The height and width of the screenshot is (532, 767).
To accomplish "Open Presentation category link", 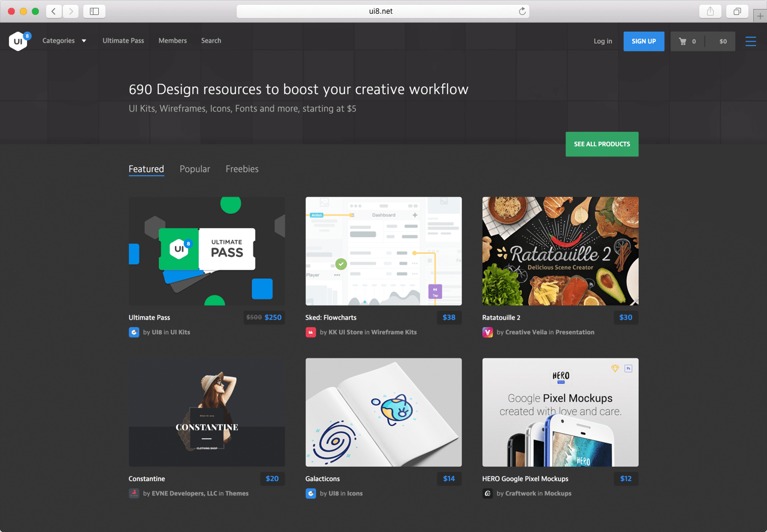I will tap(575, 332).
